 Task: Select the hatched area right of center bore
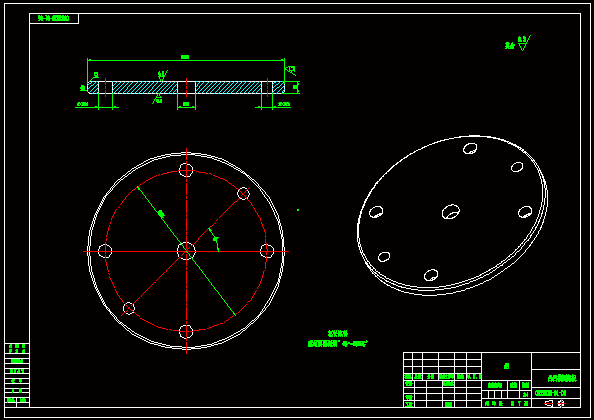(228, 87)
